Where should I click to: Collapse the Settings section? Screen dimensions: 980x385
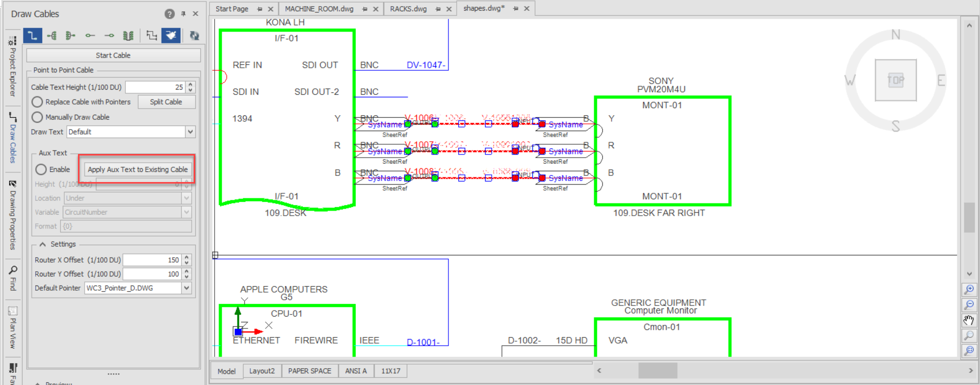click(43, 244)
